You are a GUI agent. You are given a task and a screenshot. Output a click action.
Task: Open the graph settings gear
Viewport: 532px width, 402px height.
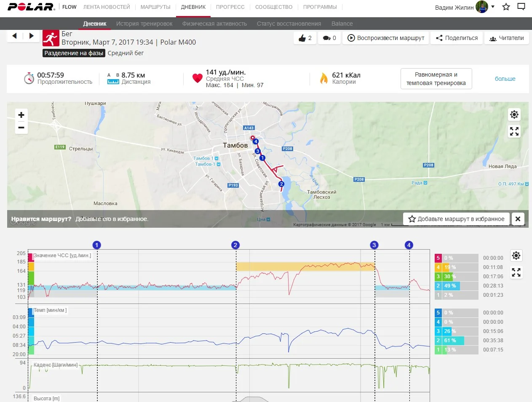point(516,256)
